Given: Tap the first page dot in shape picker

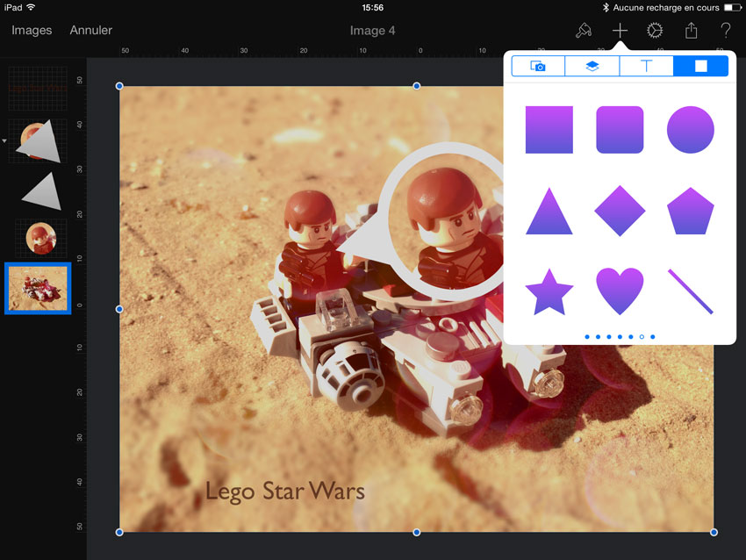Looking at the screenshot, I should 587,337.
